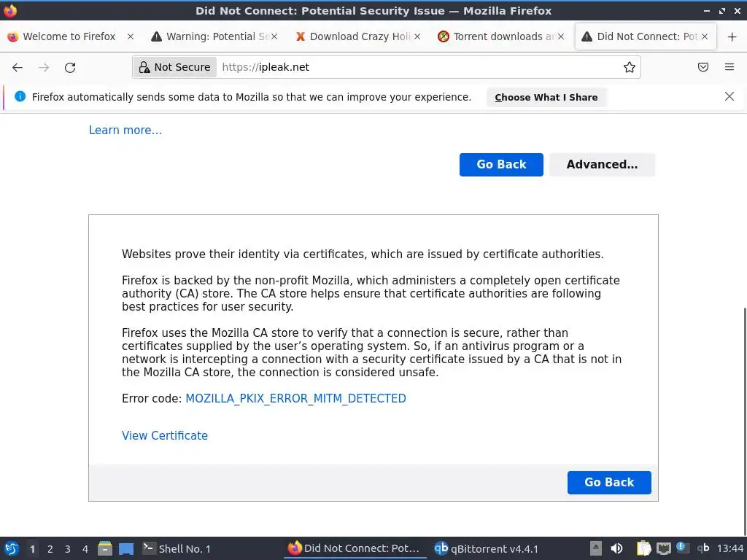Open the file manager taskbar icon
747x560 pixels.
tap(105, 548)
